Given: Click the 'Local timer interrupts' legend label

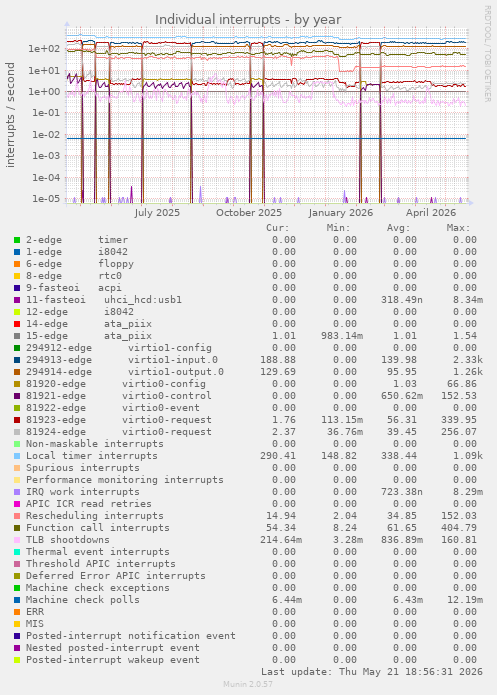Looking at the screenshot, I should coord(92,456).
